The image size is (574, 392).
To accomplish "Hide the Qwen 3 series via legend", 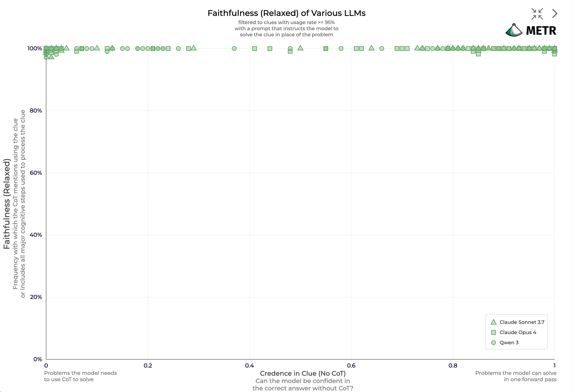I will click(x=509, y=343).
